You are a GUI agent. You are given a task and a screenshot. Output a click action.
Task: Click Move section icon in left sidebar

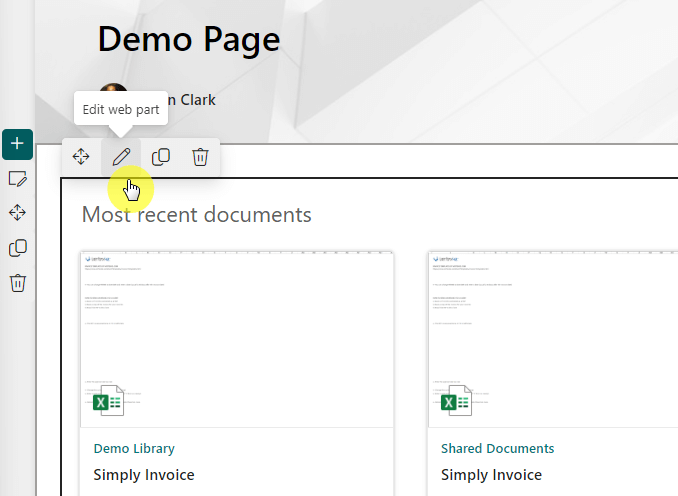click(17, 212)
